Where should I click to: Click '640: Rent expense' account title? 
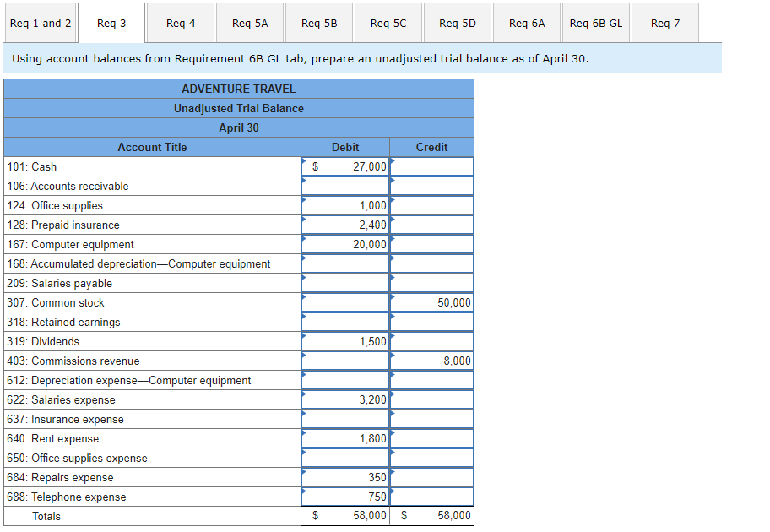(x=53, y=438)
